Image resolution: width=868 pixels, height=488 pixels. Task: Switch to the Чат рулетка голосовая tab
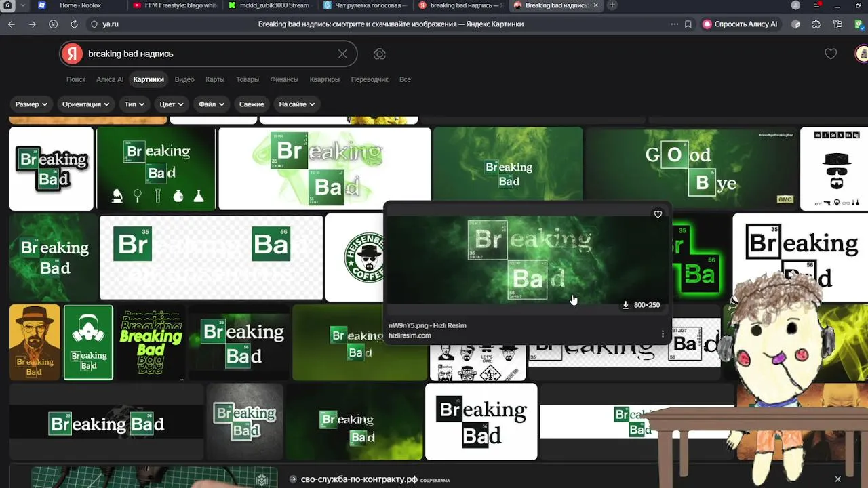coord(365,5)
